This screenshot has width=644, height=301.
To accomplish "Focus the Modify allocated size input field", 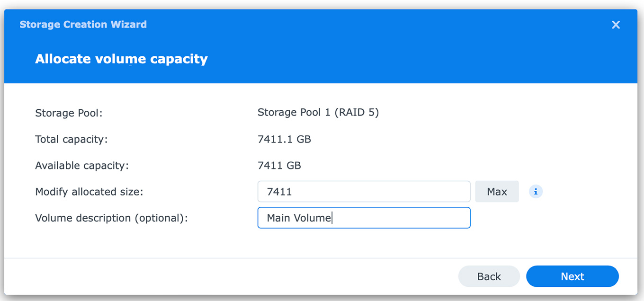I will [x=364, y=192].
